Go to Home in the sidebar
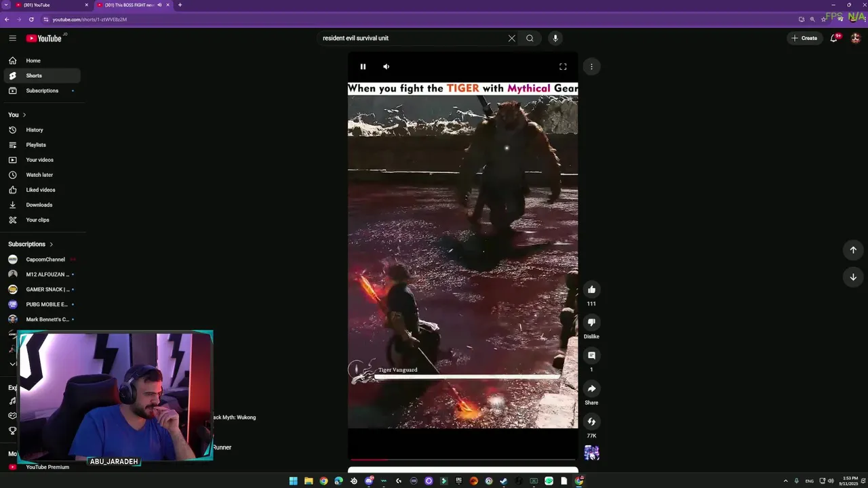 coord(42,60)
